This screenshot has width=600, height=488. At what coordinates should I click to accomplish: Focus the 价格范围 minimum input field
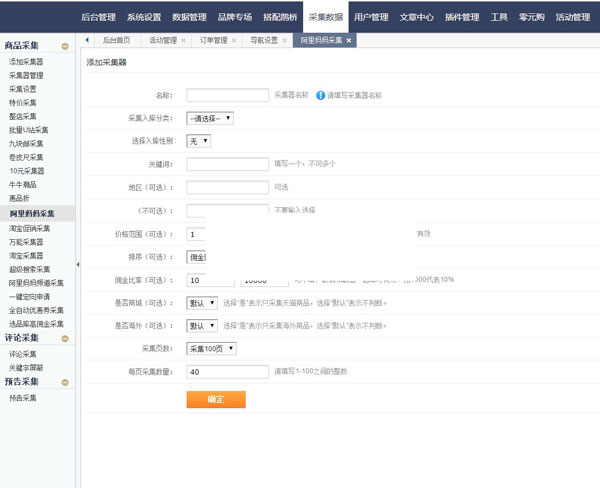click(196, 234)
